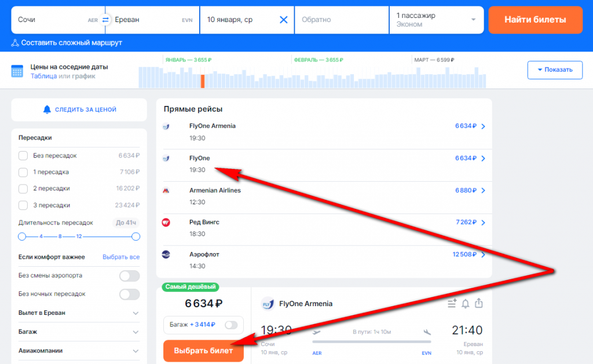
Task: Click FlyOne Armenia airline logo in direct flights
Action: pos(166,127)
